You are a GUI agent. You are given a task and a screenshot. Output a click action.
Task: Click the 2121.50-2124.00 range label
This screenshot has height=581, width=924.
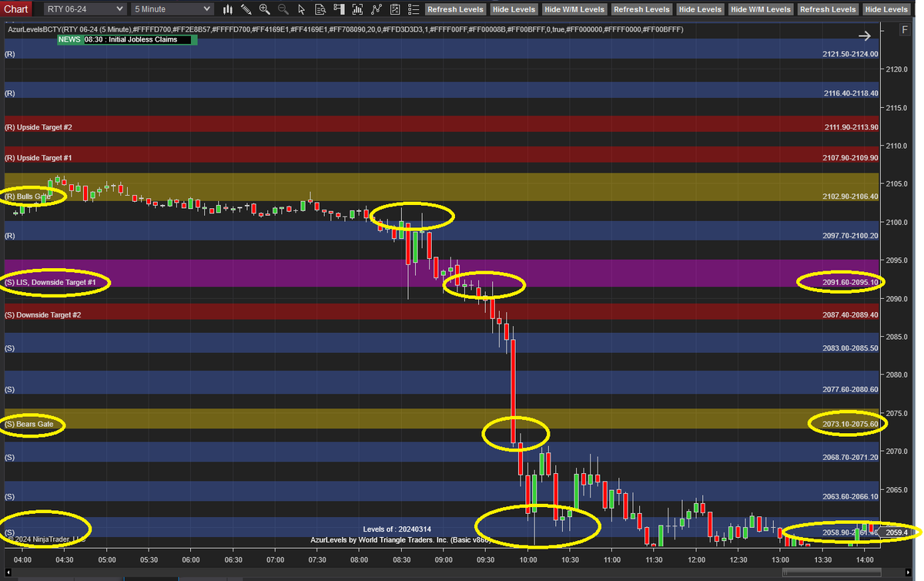850,55
